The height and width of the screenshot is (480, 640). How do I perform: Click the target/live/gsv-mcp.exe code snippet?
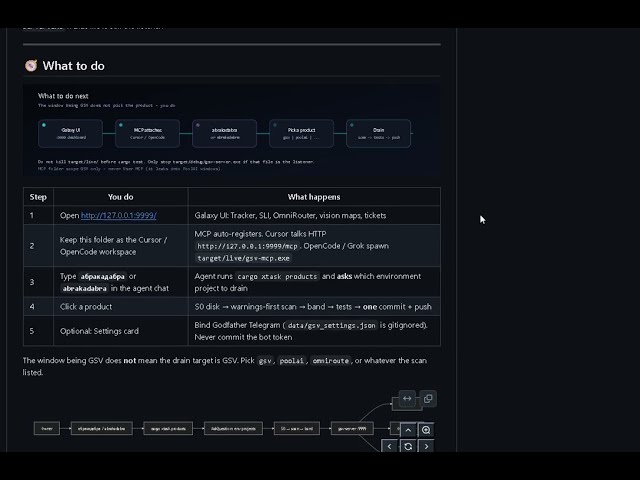[x=243, y=258]
